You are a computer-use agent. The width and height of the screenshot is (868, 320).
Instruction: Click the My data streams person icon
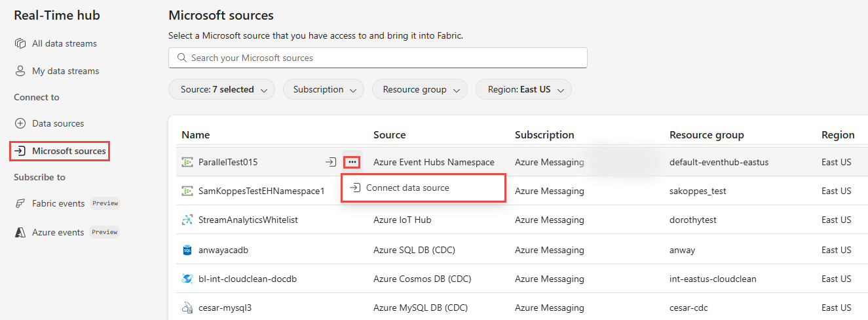(x=20, y=71)
